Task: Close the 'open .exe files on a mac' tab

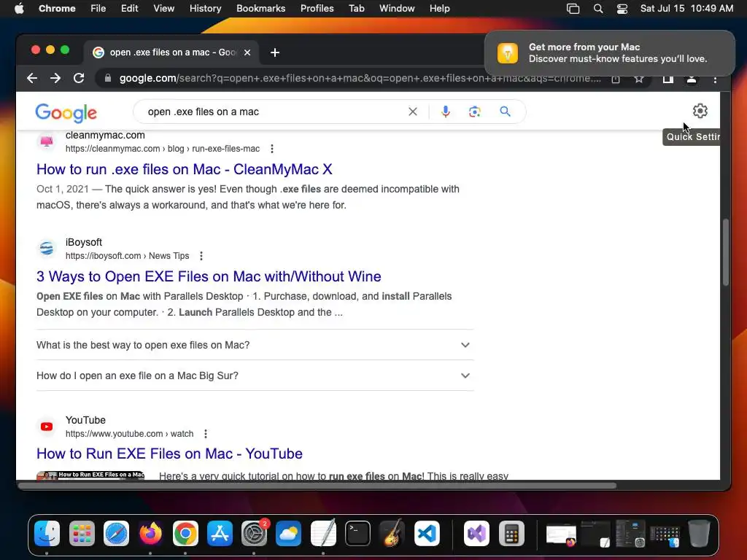Action: (247, 52)
